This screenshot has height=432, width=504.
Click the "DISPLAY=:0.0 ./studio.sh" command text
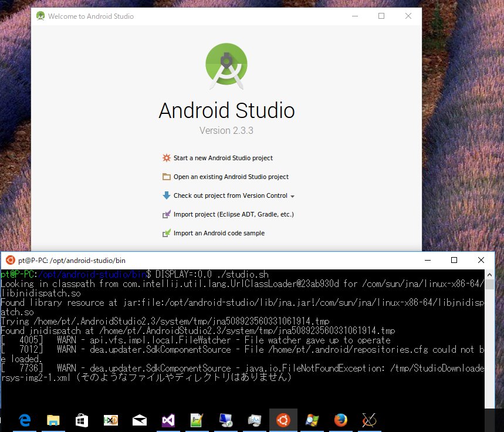(x=212, y=274)
